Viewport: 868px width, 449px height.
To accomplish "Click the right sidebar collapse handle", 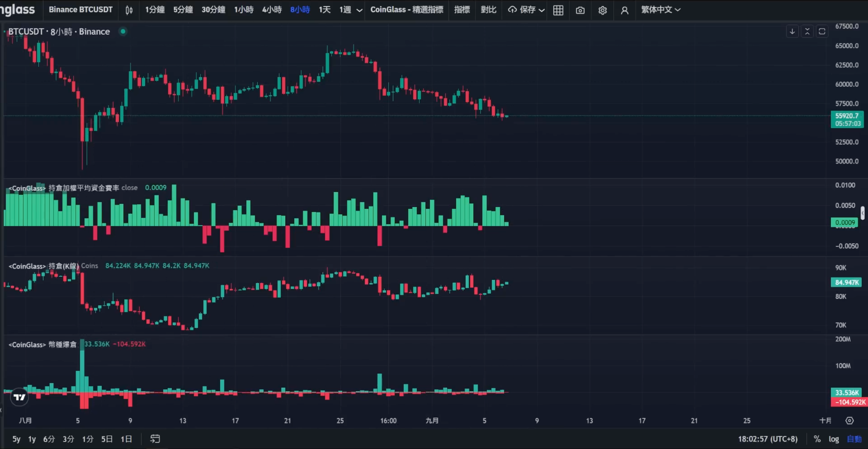I will coord(863,213).
